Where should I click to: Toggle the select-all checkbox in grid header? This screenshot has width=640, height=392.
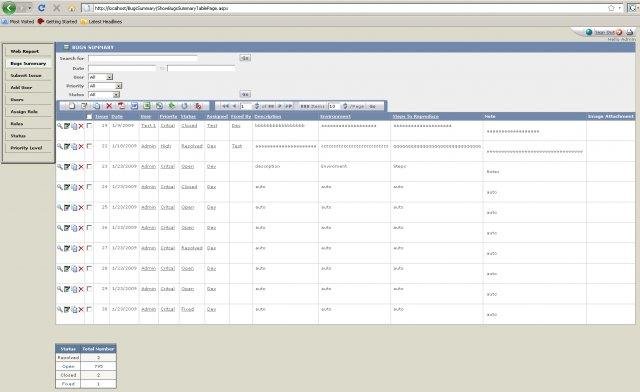pos(89,117)
